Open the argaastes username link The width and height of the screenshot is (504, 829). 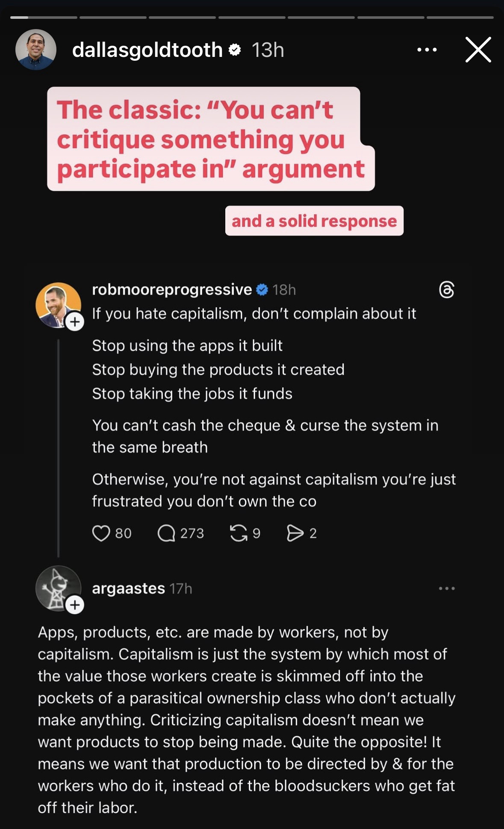click(x=128, y=589)
